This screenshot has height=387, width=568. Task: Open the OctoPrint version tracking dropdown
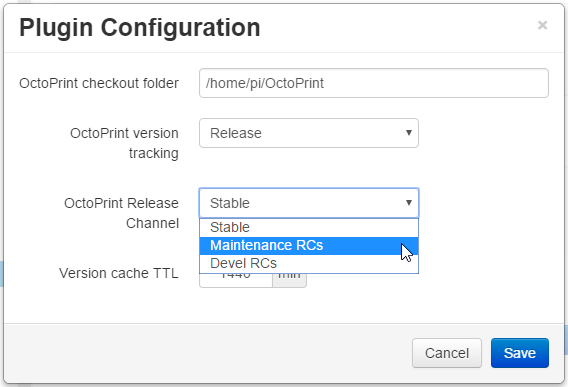coord(309,133)
